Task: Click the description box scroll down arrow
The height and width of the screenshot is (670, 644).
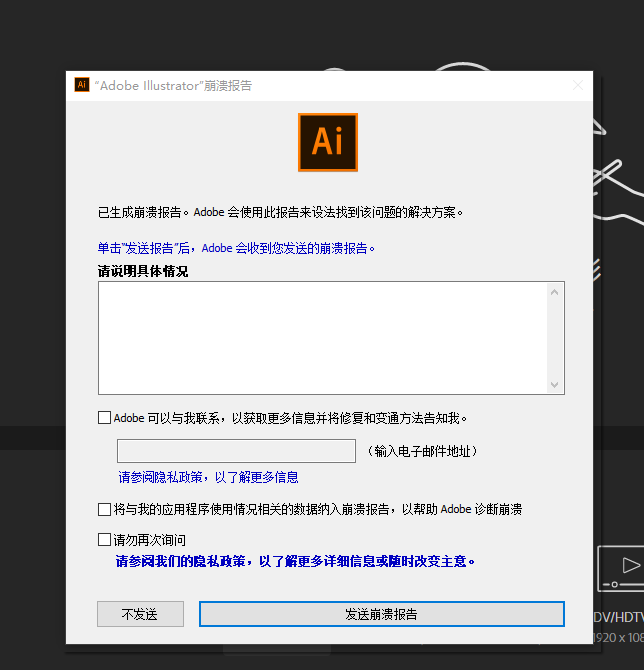Action: tap(555, 385)
